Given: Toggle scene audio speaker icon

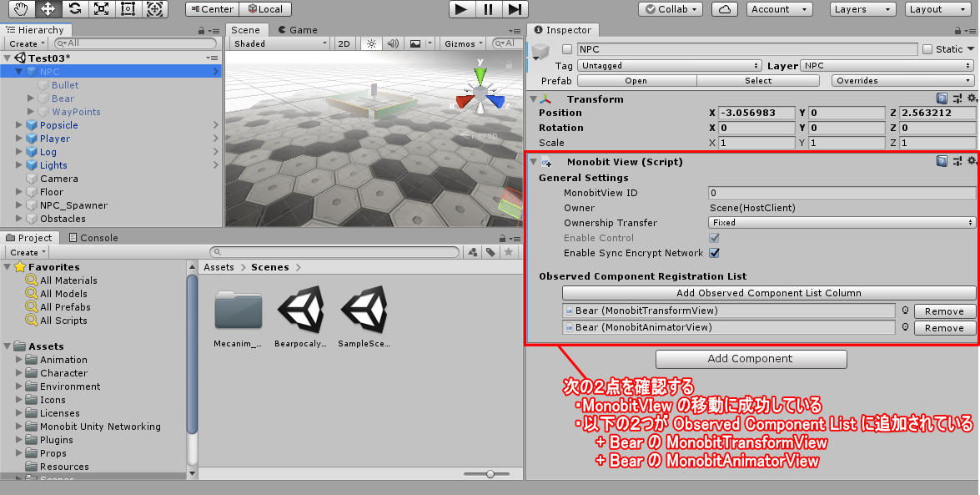Looking at the screenshot, I should coord(393,43).
